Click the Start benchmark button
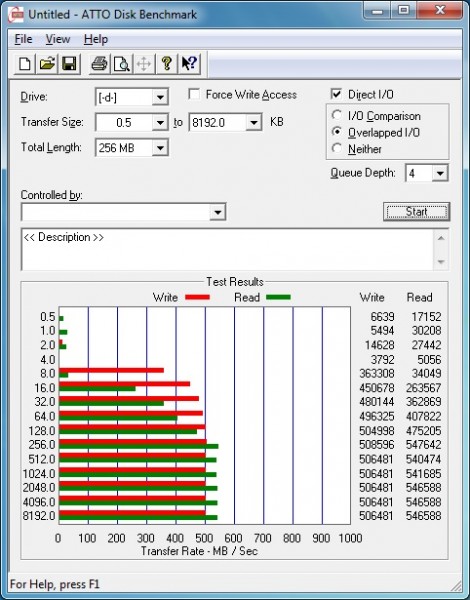The width and height of the screenshot is (470, 600). pos(416,212)
